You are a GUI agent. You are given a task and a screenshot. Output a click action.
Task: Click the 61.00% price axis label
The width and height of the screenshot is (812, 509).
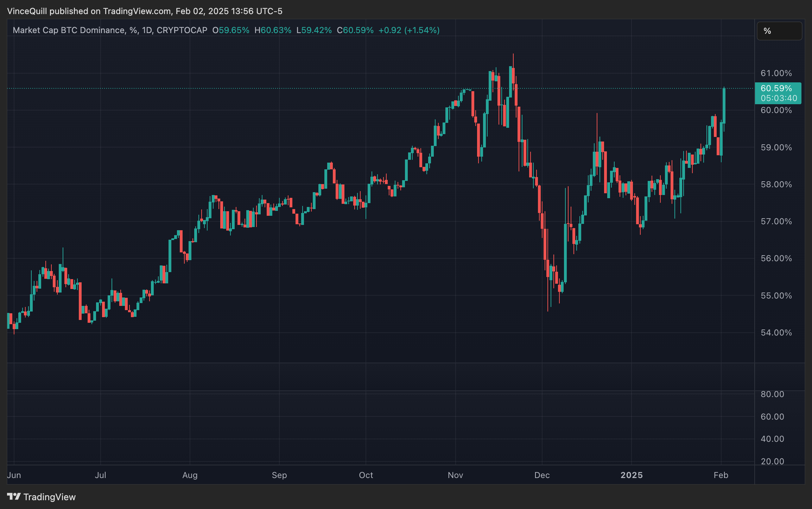(x=776, y=73)
